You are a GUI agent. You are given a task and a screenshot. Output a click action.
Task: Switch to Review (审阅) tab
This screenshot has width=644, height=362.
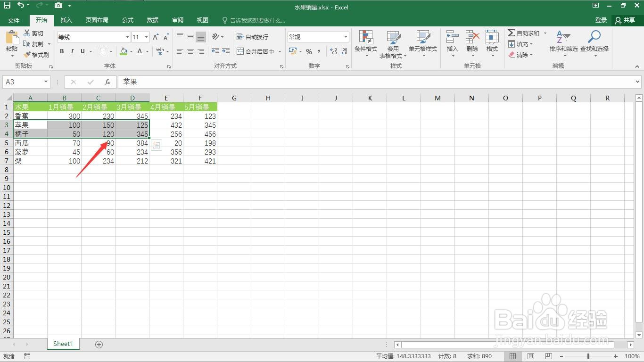tap(178, 20)
